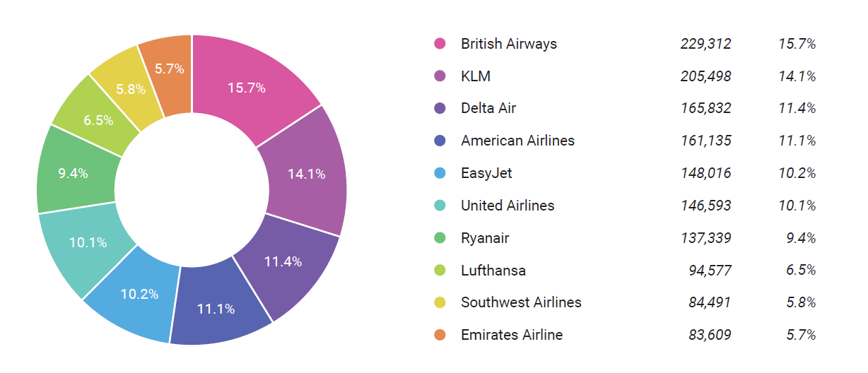
Task: Select the Delta Air legend color dot
Action: [440, 109]
